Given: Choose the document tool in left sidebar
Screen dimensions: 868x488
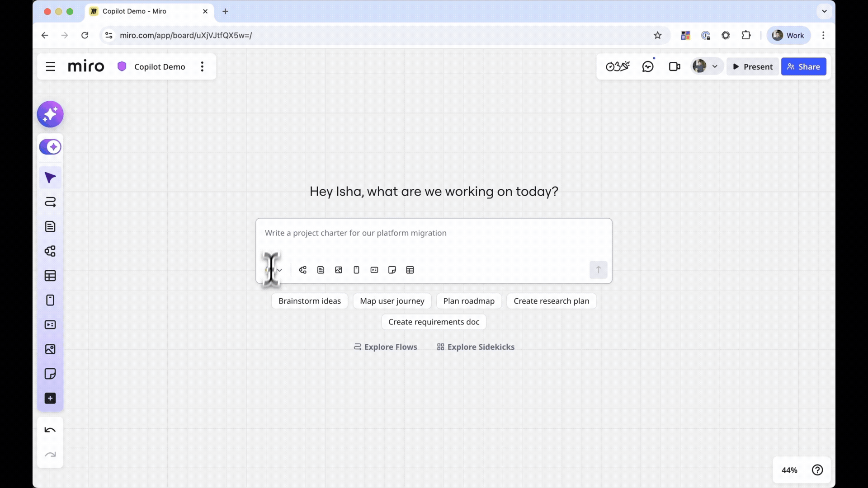Looking at the screenshot, I should 50,226.
